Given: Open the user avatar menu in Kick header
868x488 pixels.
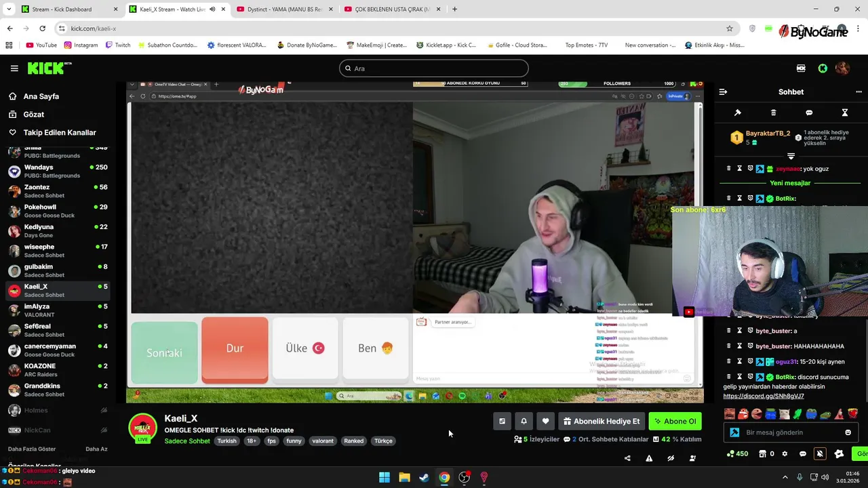Looking at the screenshot, I should [x=842, y=68].
